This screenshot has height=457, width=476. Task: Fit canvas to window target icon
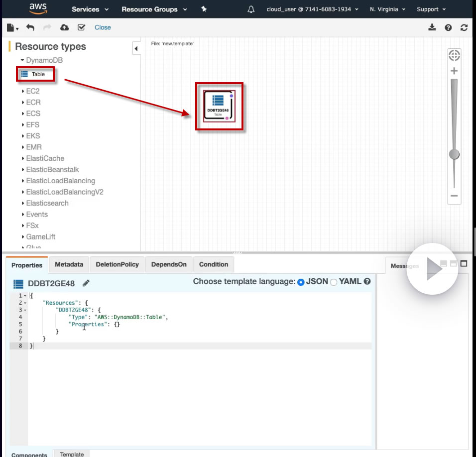(x=454, y=55)
